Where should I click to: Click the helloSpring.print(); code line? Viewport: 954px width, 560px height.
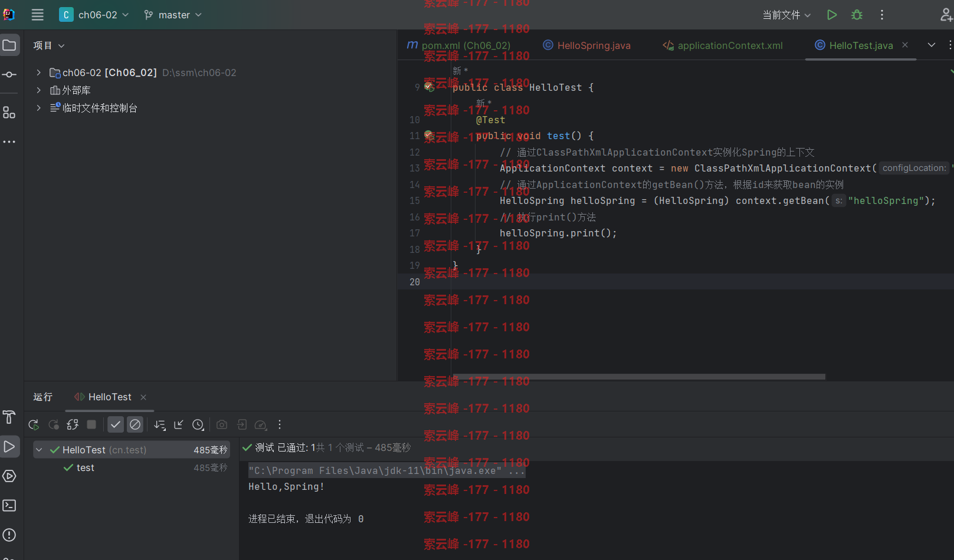click(x=558, y=233)
